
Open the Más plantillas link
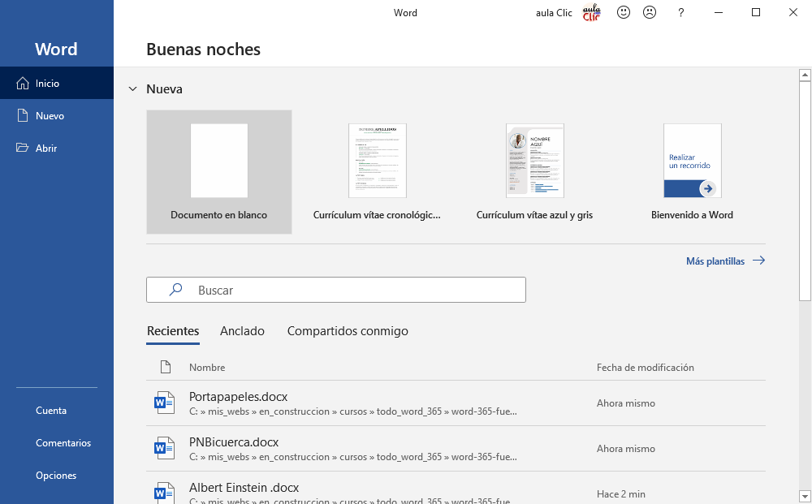[724, 261]
